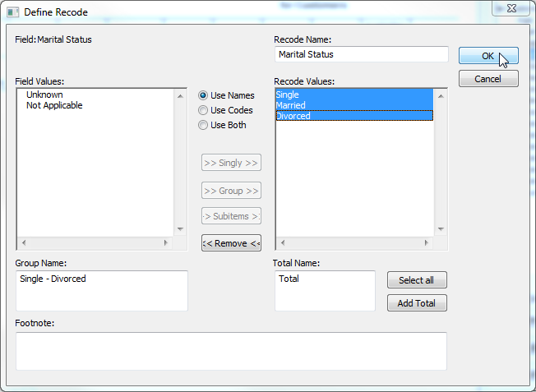Click inside the Footnote text area

click(231, 351)
